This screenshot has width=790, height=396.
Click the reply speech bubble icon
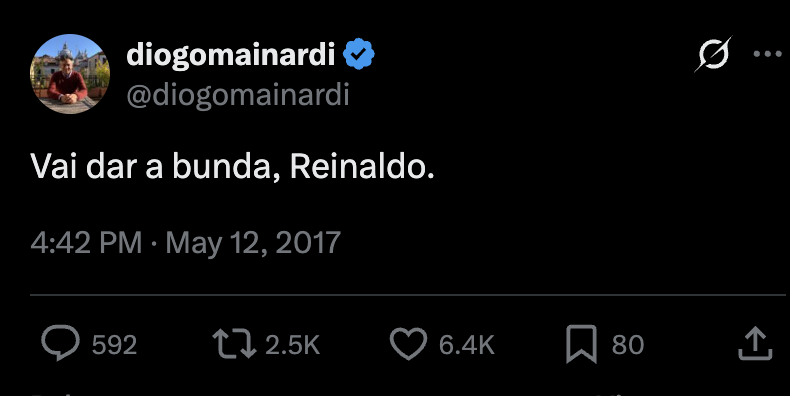tap(60, 343)
